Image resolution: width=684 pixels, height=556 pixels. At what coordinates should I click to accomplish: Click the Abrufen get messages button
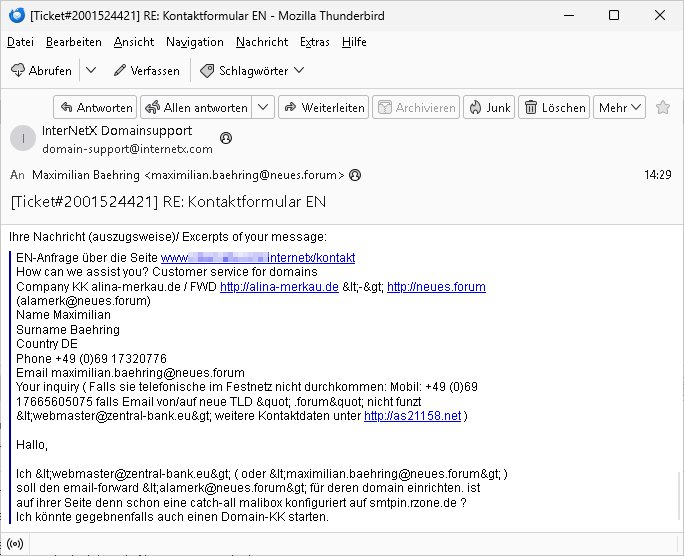click(x=42, y=71)
